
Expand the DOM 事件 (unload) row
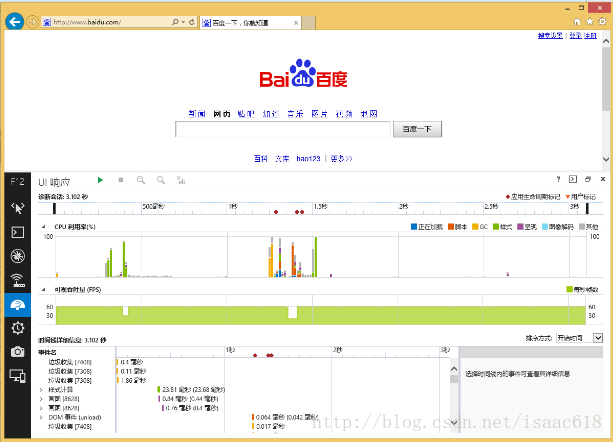(x=41, y=417)
